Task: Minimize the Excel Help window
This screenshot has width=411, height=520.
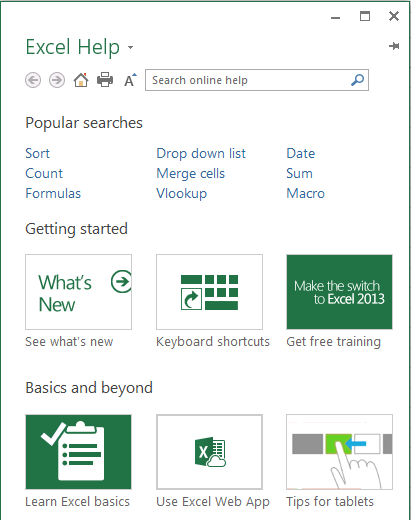Action: click(335, 17)
